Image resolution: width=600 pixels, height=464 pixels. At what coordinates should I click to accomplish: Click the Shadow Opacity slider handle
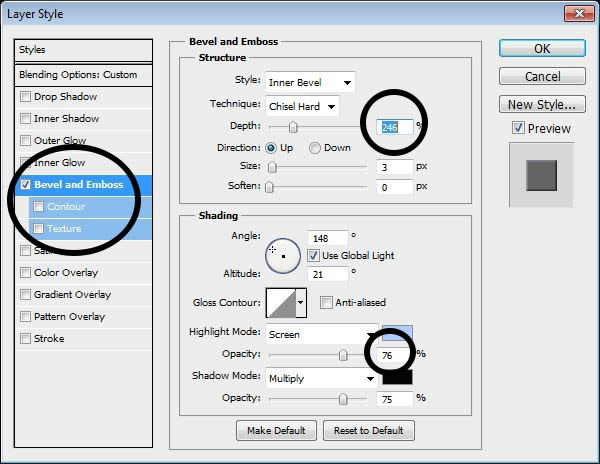pyautogui.click(x=343, y=399)
